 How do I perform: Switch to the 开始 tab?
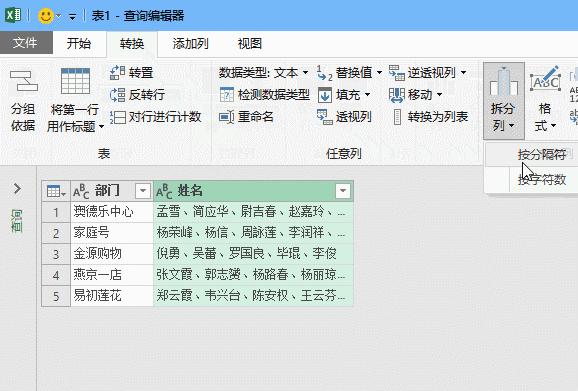pos(79,43)
